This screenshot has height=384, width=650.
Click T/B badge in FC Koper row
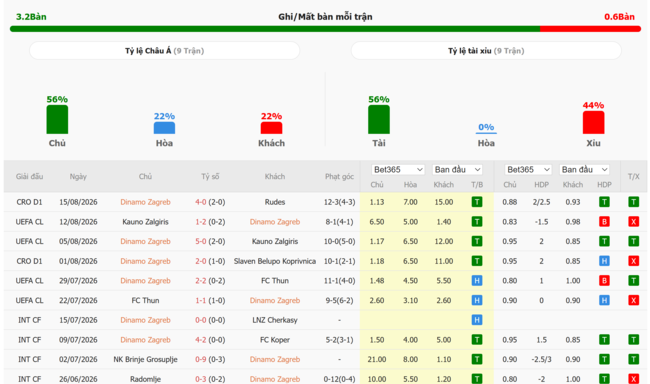point(477,340)
